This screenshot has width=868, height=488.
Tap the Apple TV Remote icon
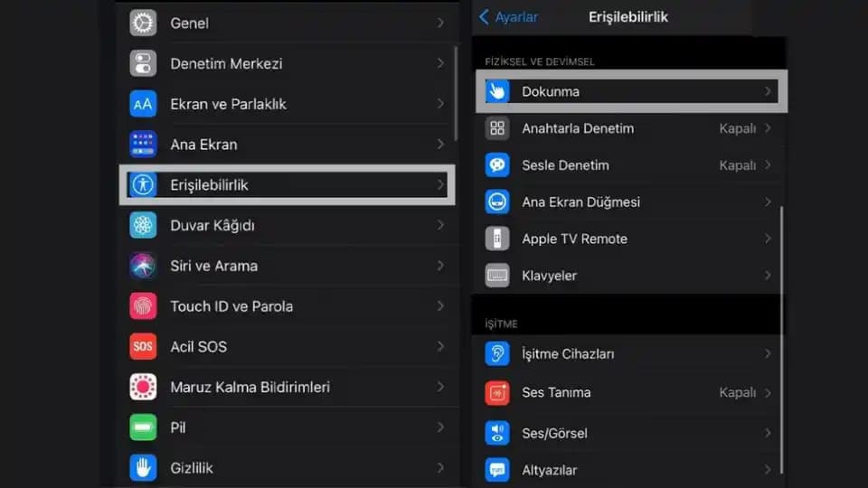[497, 239]
